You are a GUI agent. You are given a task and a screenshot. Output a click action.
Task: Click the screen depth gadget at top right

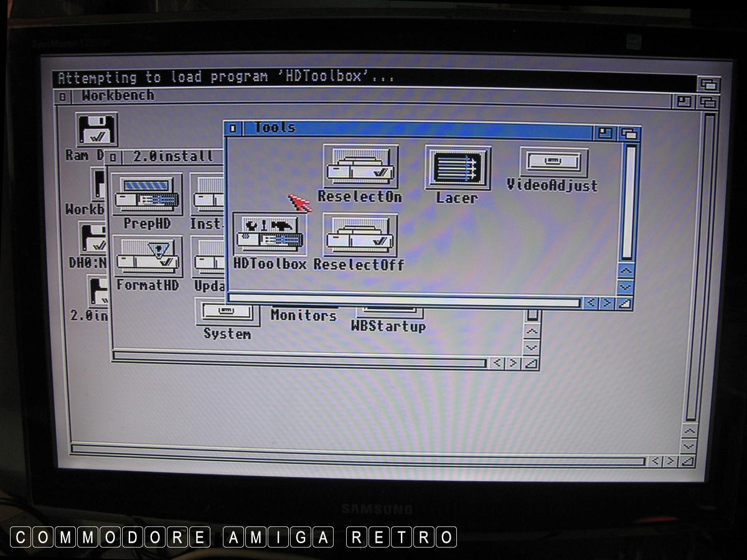coord(708,84)
